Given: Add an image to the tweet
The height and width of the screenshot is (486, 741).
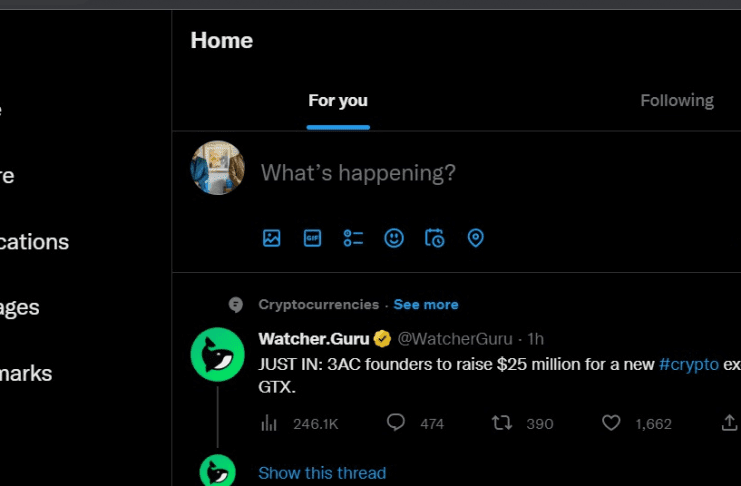Looking at the screenshot, I should (272, 238).
